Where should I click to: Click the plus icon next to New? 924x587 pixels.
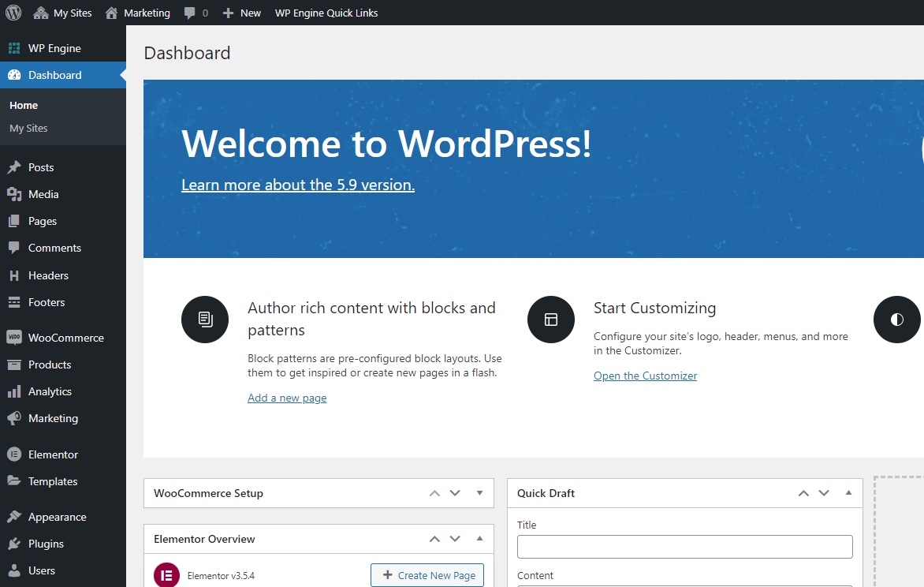click(x=228, y=13)
